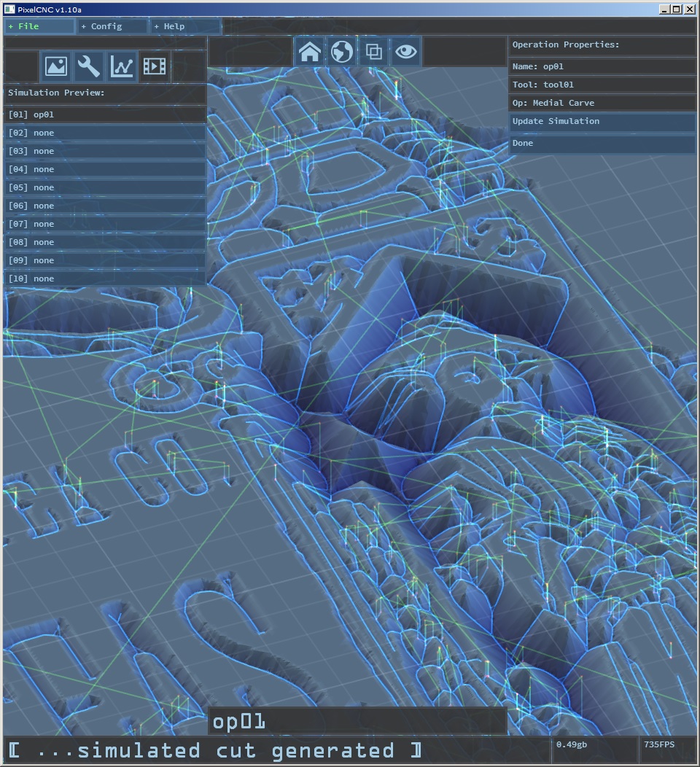Click the 0.49gb memory readout

[x=572, y=744]
